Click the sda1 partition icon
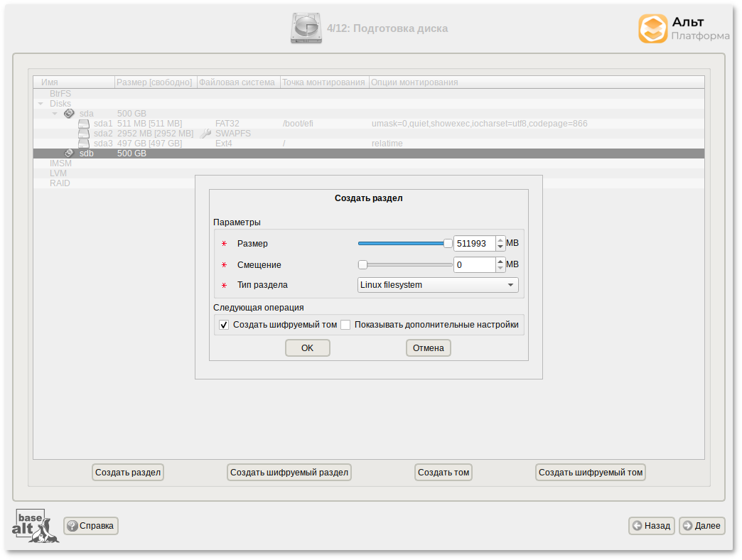Screen dimensions: 742x560 84,124
